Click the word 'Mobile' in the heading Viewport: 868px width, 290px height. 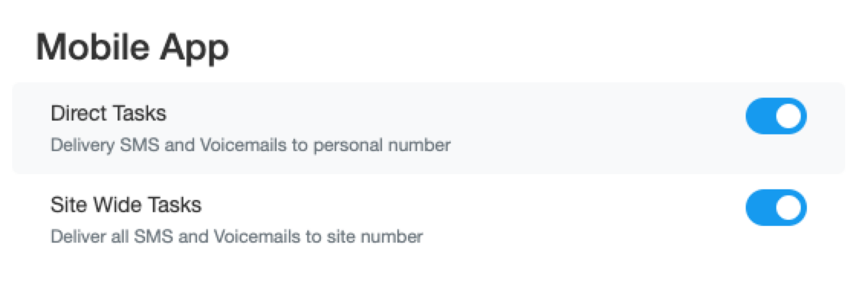(x=92, y=47)
